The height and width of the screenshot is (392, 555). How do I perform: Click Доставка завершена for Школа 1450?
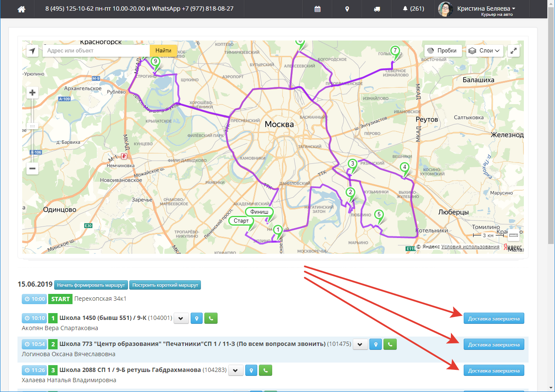click(494, 318)
